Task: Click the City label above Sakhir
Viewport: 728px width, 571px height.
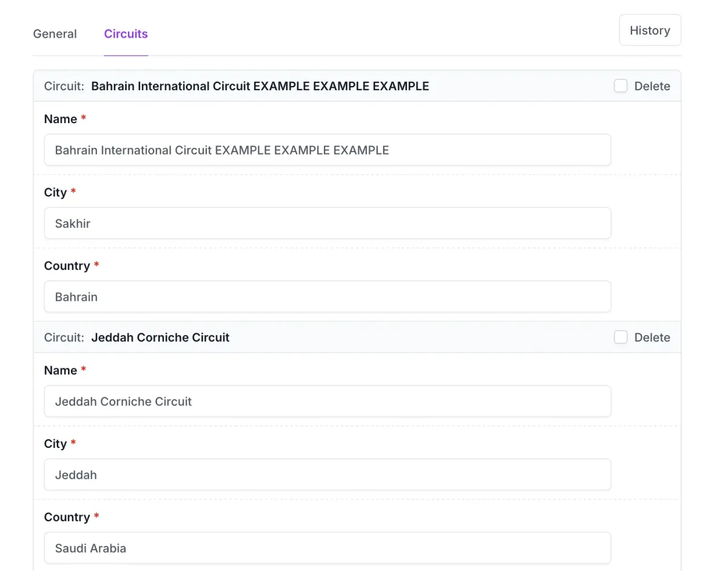Action: pos(55,192)
